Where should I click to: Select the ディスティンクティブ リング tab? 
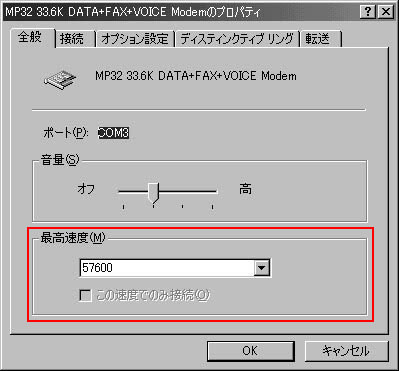(x=237, y=39)
